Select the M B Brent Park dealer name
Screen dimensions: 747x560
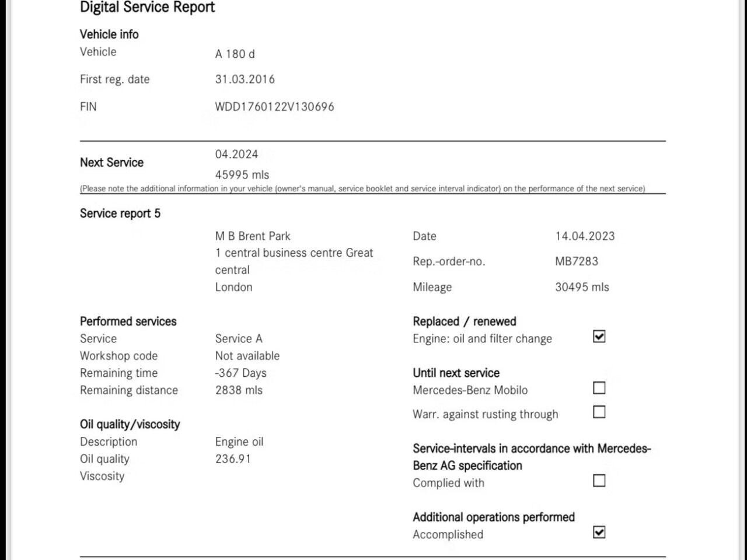pos(253,236)
